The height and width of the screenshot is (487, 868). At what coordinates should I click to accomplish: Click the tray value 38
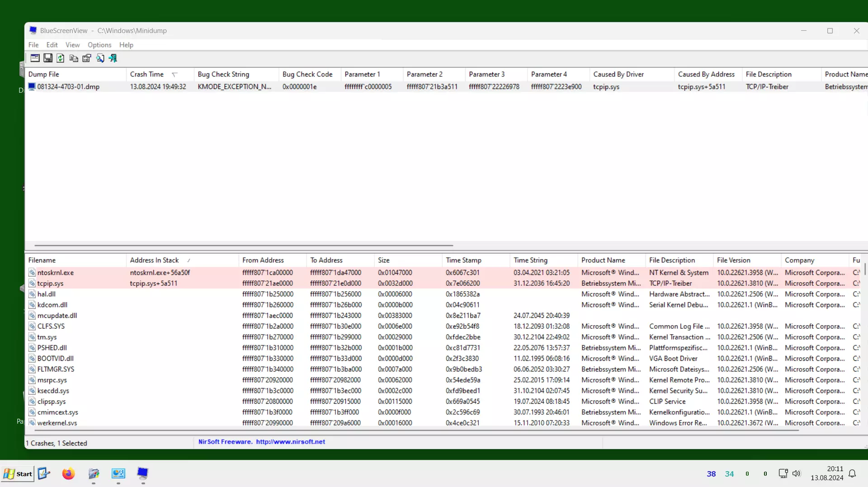tap(711, 474)
